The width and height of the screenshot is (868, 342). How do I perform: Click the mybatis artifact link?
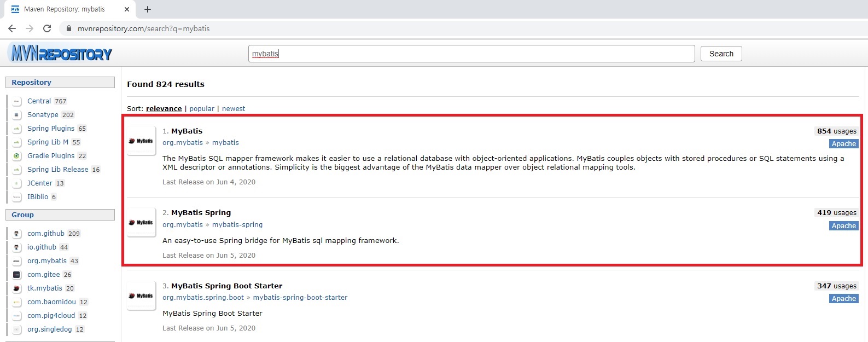(225, 143)
